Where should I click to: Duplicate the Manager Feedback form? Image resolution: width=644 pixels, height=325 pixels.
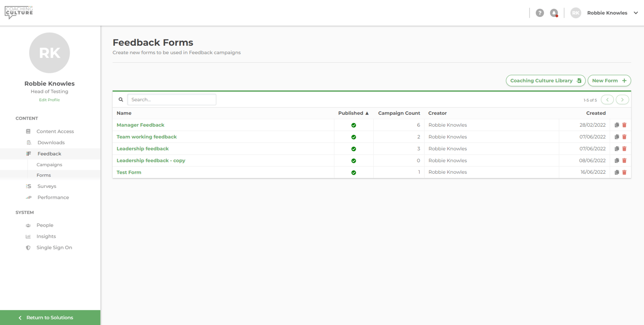617,125
